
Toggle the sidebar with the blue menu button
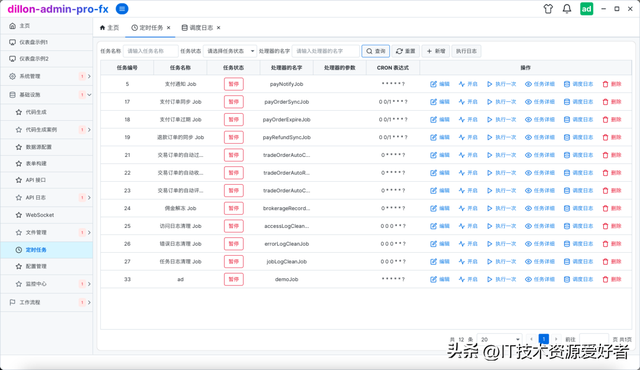pos(122,9)
